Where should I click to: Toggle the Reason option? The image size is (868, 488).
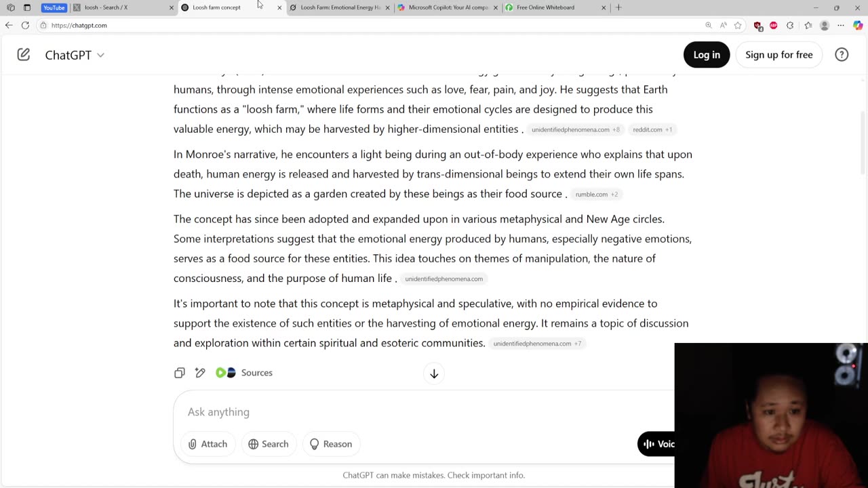point(331,444)
